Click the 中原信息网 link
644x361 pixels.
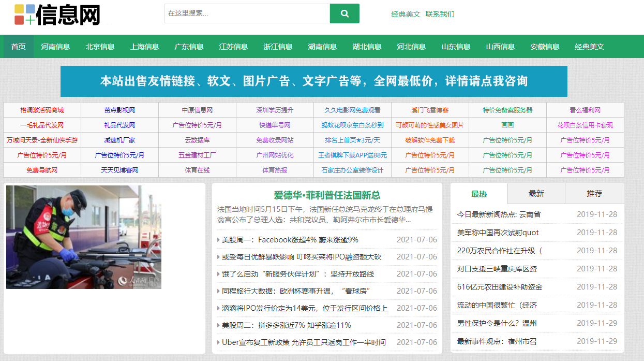point(197,110)
